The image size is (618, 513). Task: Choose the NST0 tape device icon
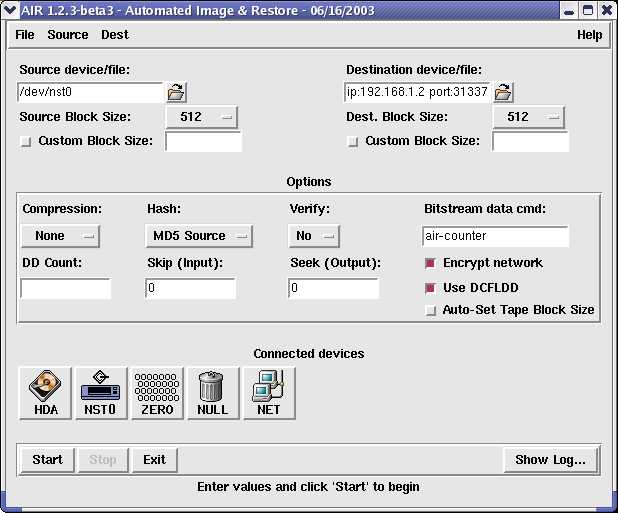point(102,393)
